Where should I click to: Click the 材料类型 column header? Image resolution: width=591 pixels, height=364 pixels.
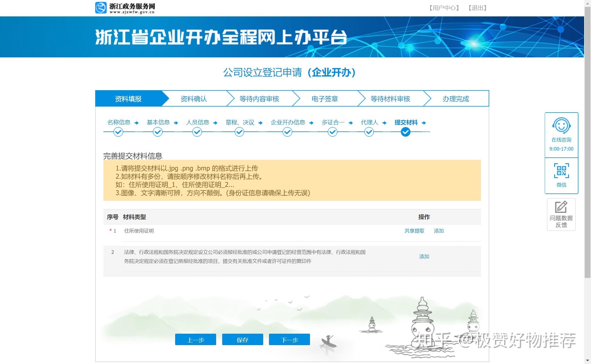(134, 217)
